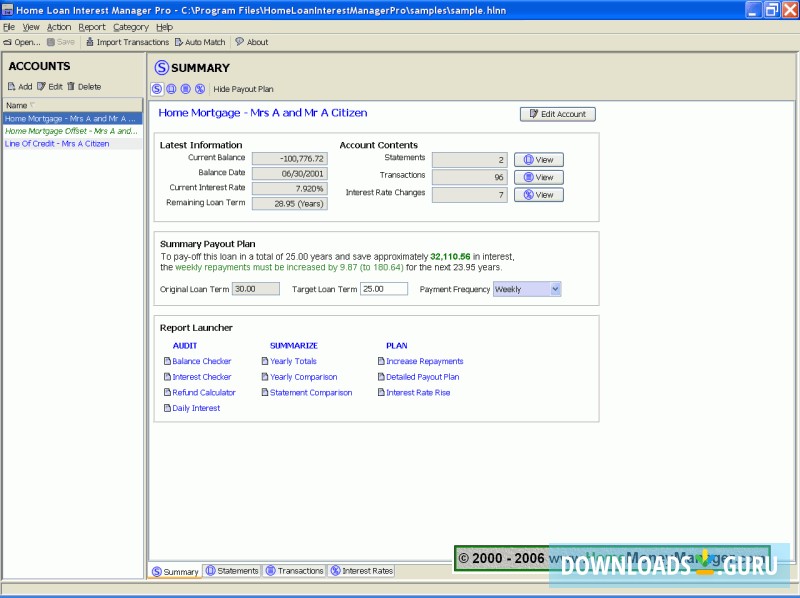The height and width of the screenshot is (598, 800).
Task: Open the About dialog from the toolbar
Action: point(251,42)
